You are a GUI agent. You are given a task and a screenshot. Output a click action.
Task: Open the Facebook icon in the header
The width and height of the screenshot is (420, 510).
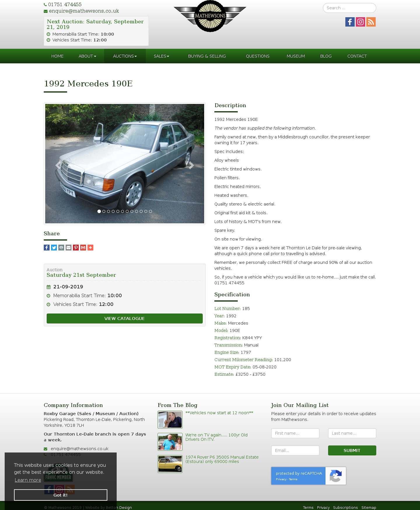click(350, 22)
